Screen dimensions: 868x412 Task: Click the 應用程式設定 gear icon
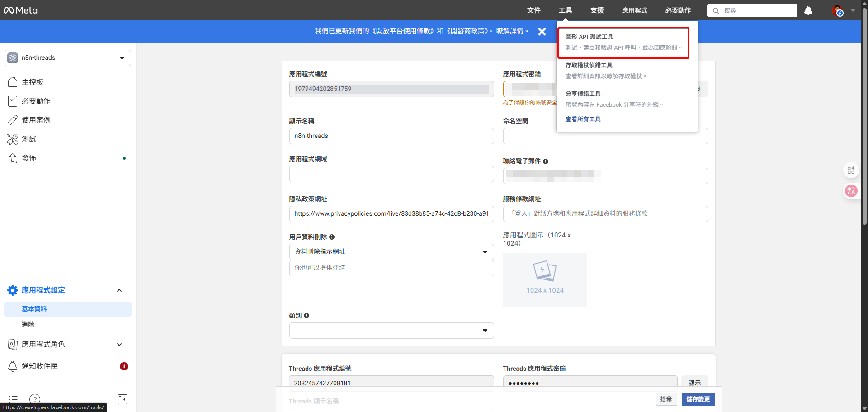12,290
